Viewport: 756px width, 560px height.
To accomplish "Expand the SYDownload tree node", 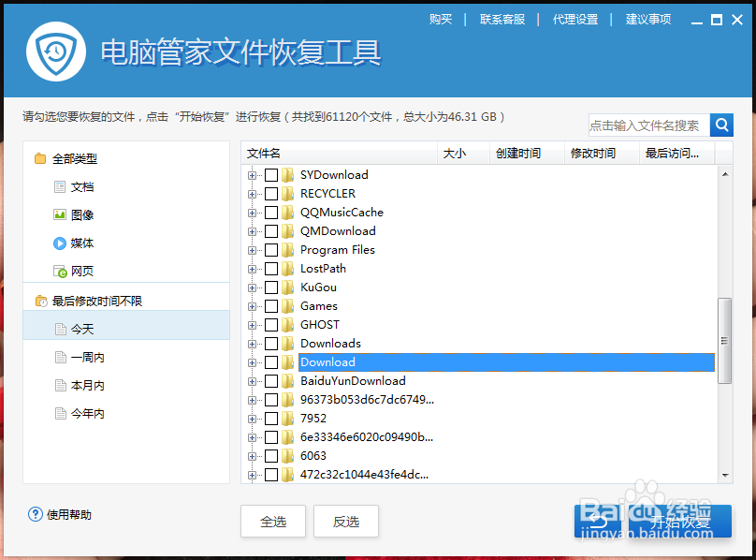I will 252,175.
